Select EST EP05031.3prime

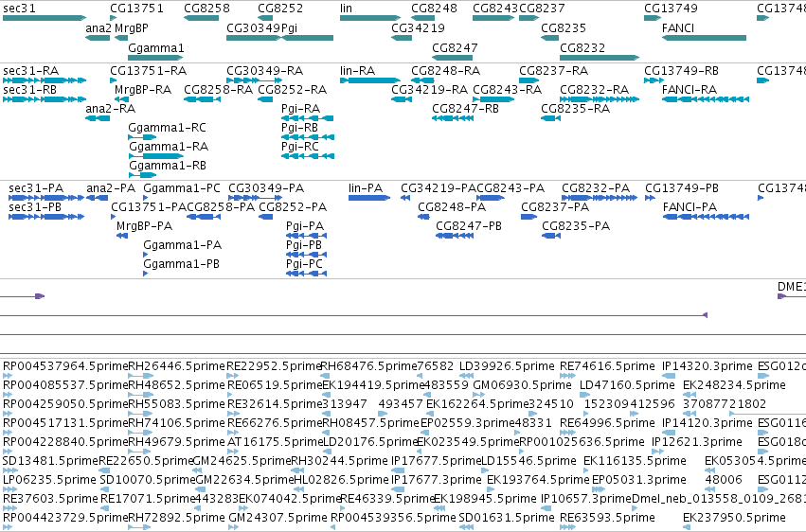click(x=599, y=490)
